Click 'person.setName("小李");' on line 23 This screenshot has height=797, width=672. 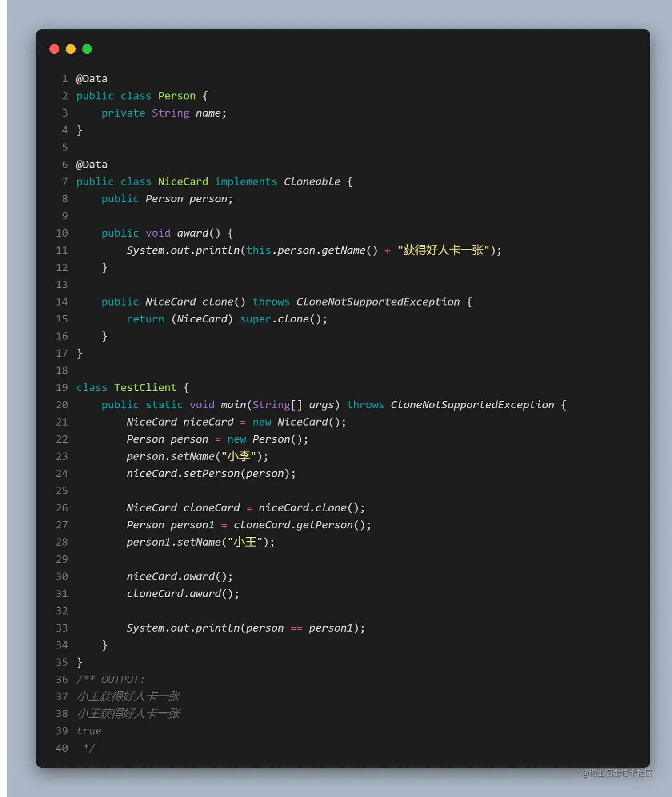(198, 456)
